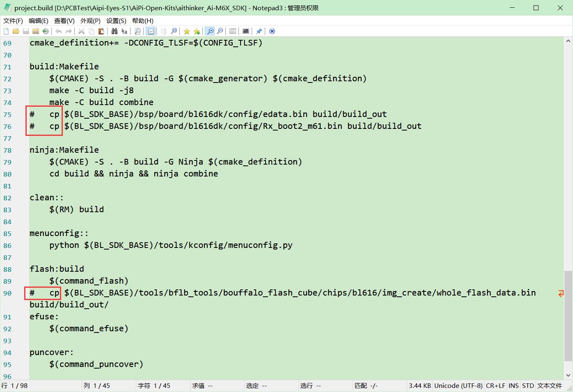Click STD indicator in status bar
This screenshot has width=573, height=392.
[528, 386]
